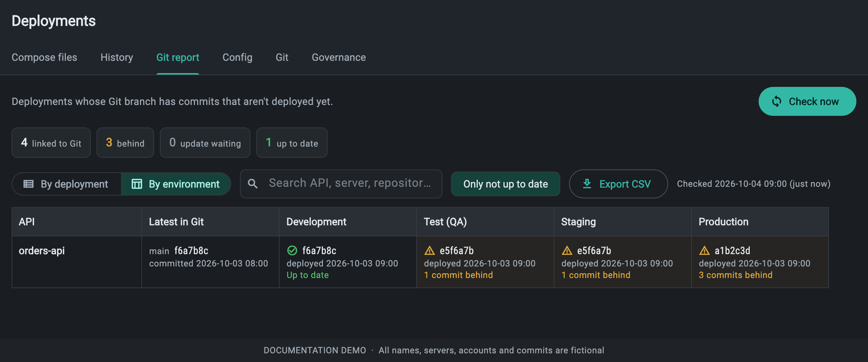Export the report as CSV
The width and height of the screenshot is (868, 362).
click(618, 184)
